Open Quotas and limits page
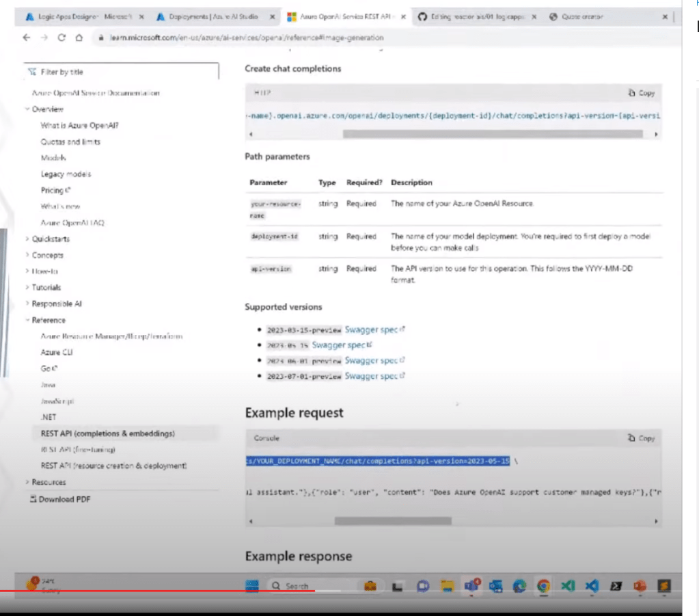This screenshot has height=616, width=699. click(70, 142)
